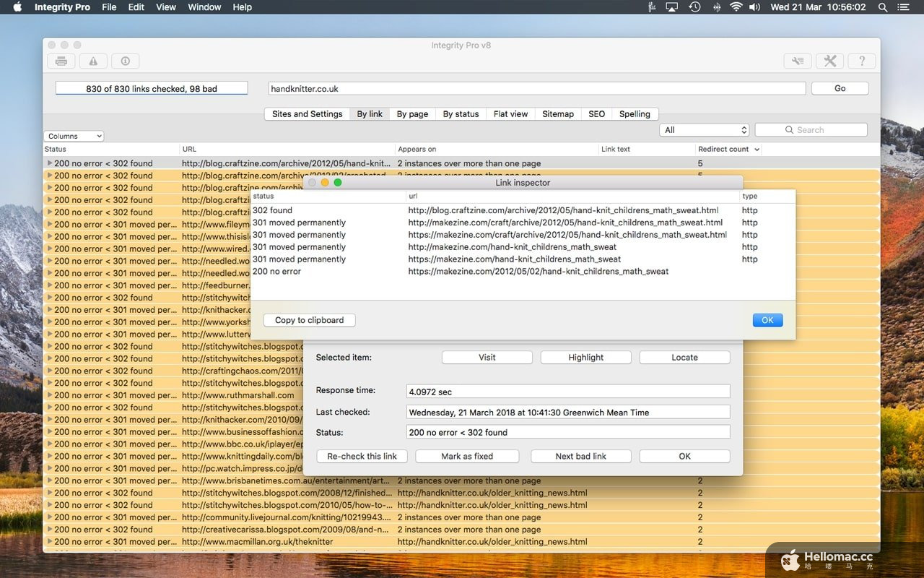Click the Last checked date field

point(568,412)
